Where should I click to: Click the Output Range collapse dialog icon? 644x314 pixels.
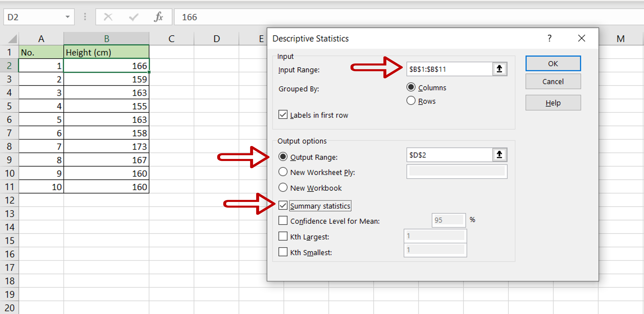(499, 155)
